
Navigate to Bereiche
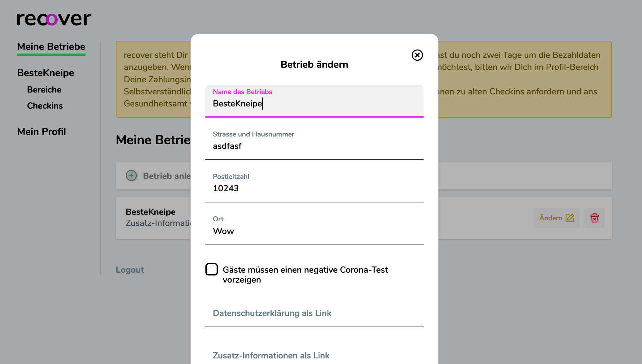44,89
